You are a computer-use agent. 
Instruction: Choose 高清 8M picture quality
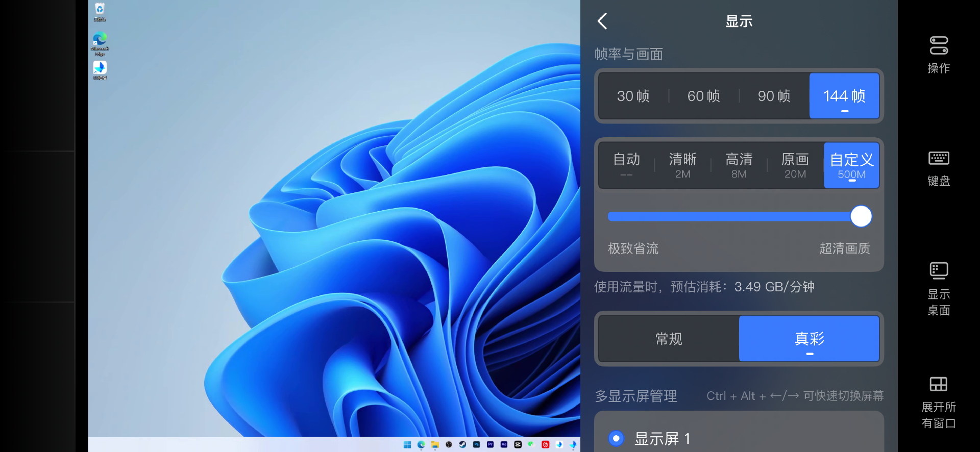[x=739, y=165]
